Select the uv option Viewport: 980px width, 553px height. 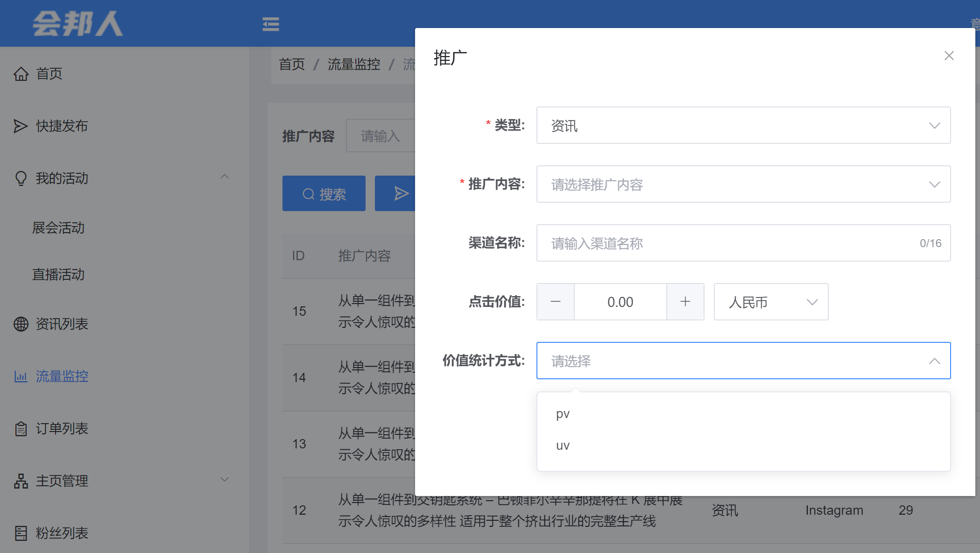(563, 446)
